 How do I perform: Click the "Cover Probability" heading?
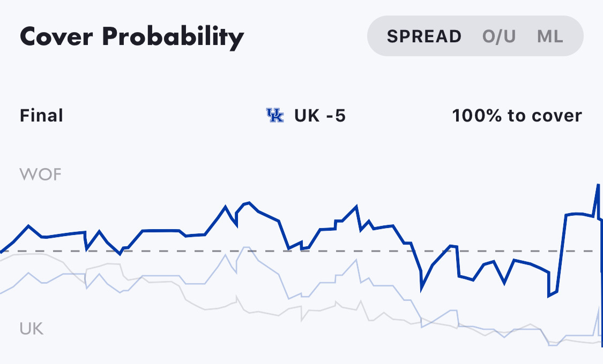click(x=132, y=37)
